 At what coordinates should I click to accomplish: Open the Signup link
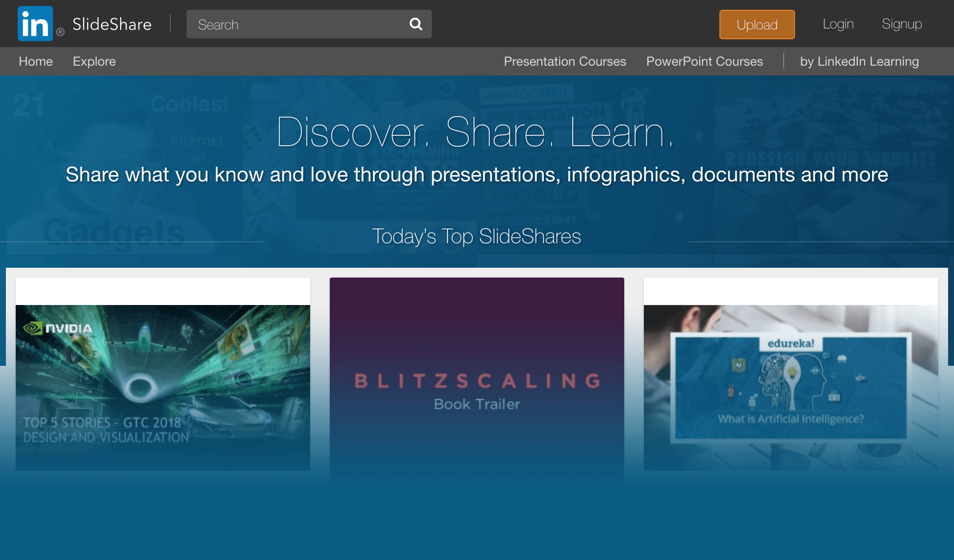[902, 24]
